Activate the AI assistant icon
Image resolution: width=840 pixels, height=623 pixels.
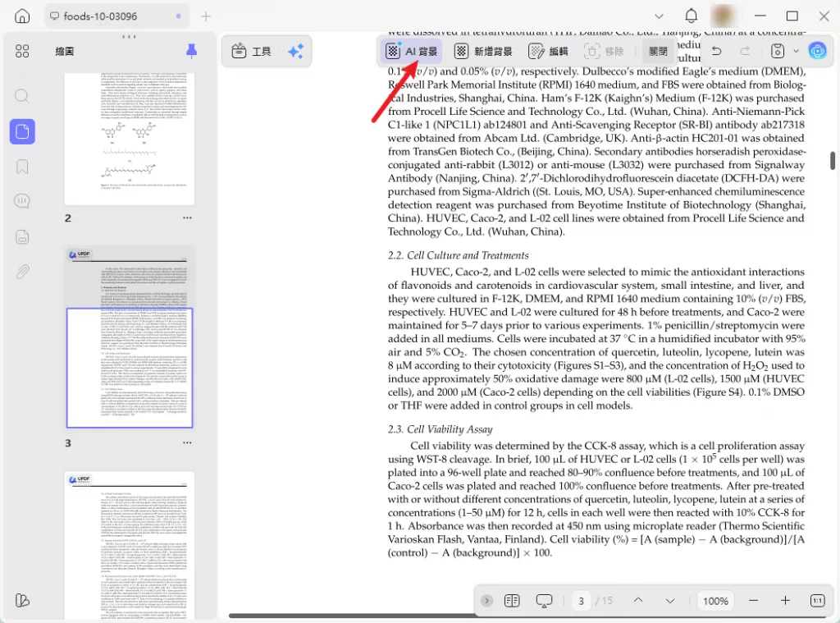[818, 50]
